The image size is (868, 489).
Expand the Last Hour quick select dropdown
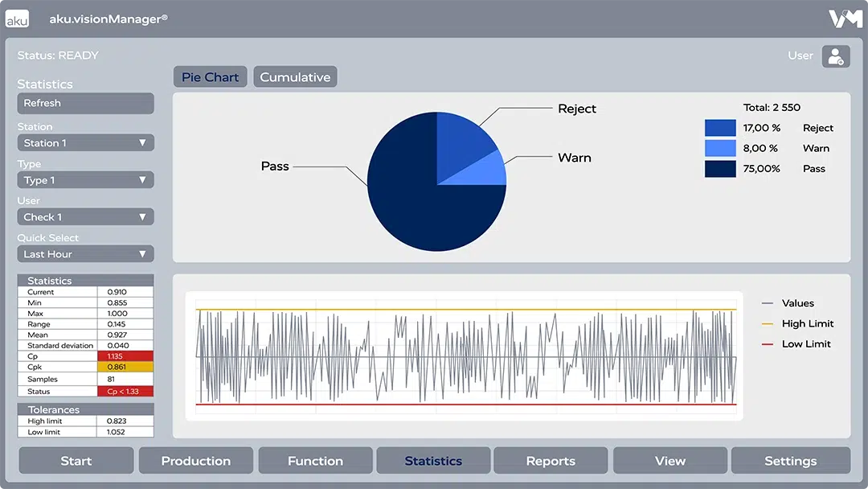coord(85,254)
